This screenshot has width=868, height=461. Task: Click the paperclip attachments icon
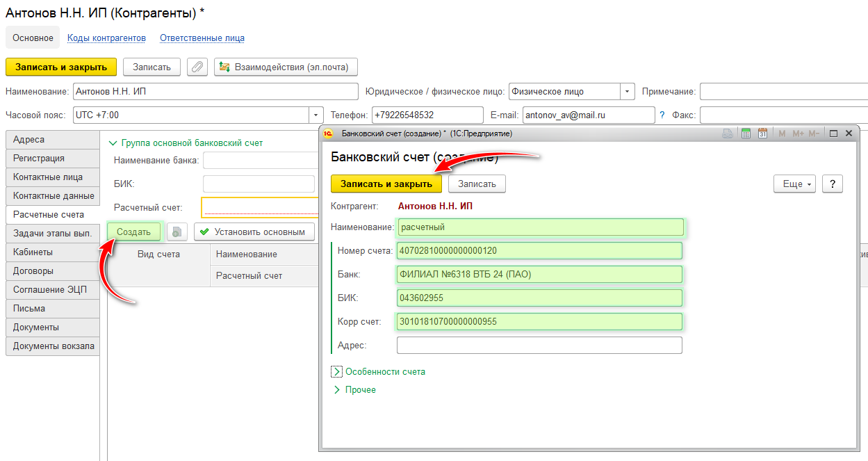pos(197,67)
